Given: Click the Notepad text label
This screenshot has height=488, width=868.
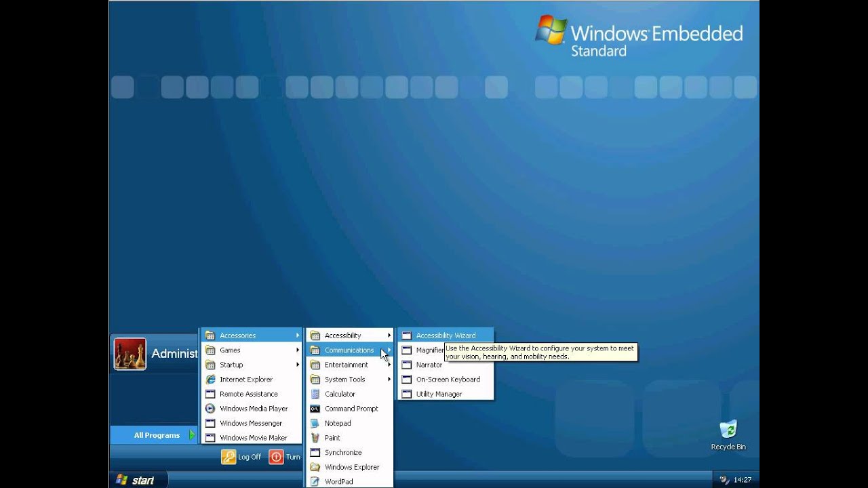Looking at the screenshot, I should [338, 423].
